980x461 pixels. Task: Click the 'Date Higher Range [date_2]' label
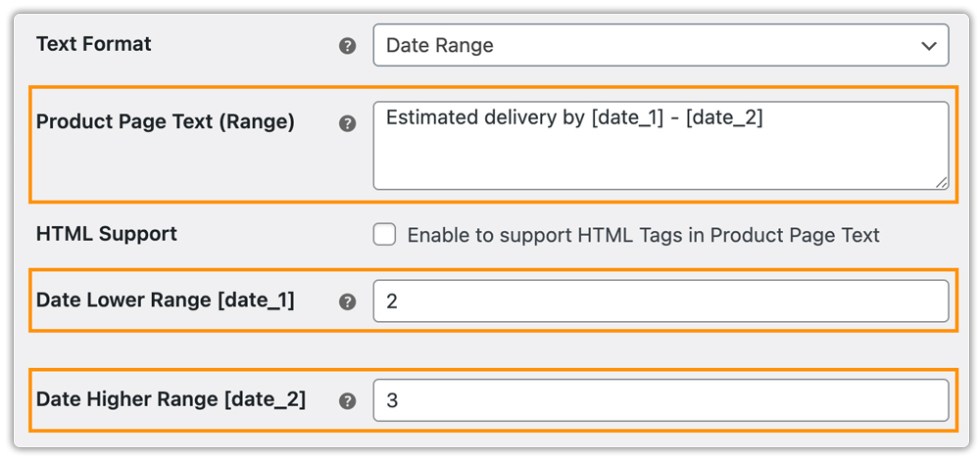[x=171, y=399]
